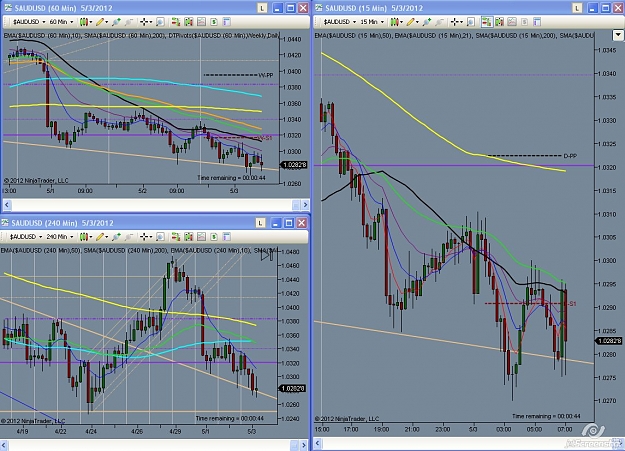Zoom in on the 60 Min chart
The height and width of the screenshot is (451, 625).
(116, 22)
